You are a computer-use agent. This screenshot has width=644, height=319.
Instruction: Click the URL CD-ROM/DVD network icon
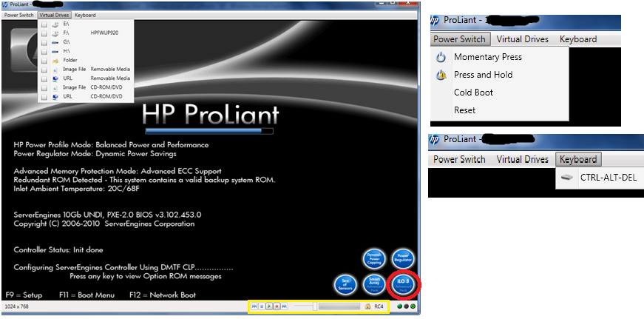pyautogui.click(x=55, y=96)
